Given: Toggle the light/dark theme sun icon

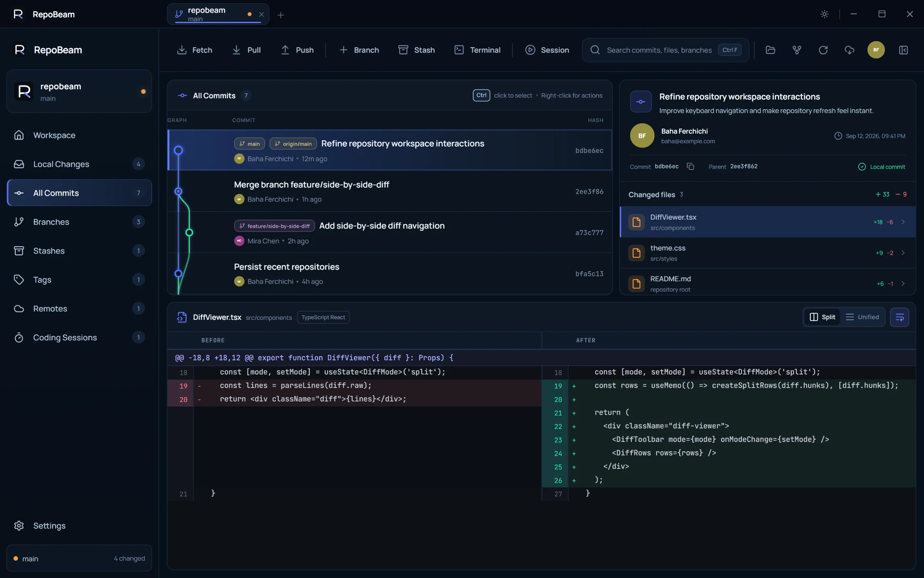Looking at the screenshot, I should [x=824, y=14].
